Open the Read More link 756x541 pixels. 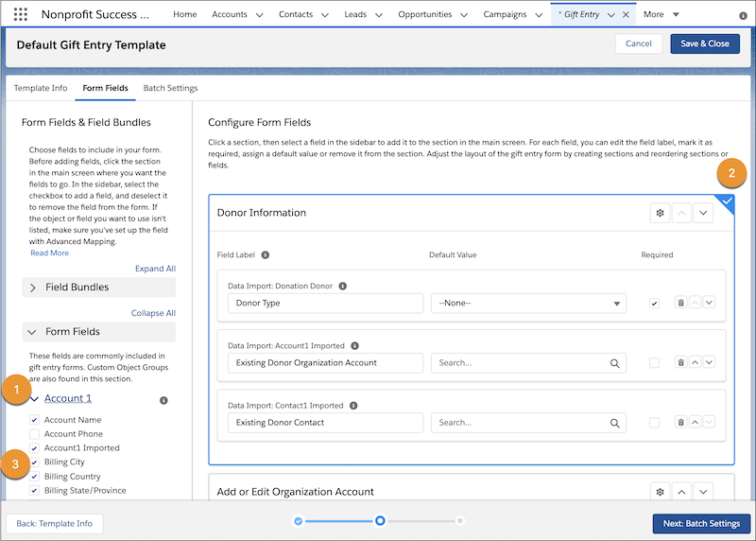[x=50, y=253]
